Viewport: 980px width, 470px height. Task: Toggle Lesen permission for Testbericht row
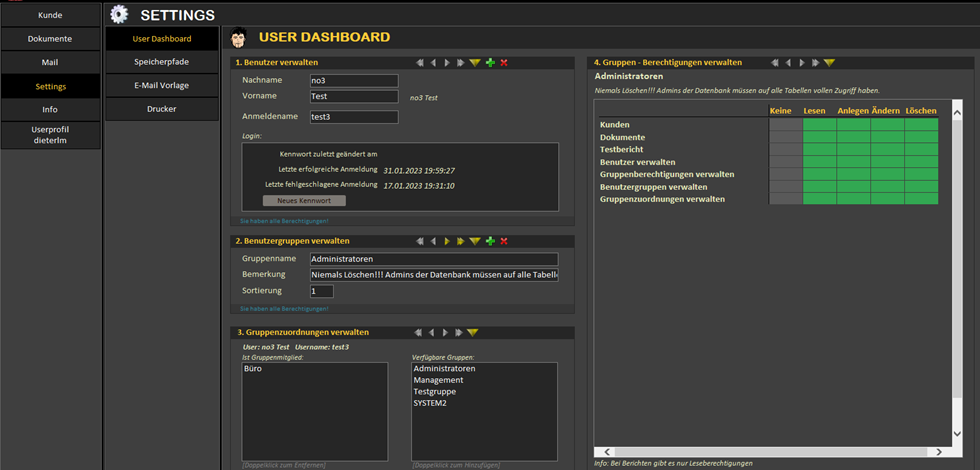point(819,150)
